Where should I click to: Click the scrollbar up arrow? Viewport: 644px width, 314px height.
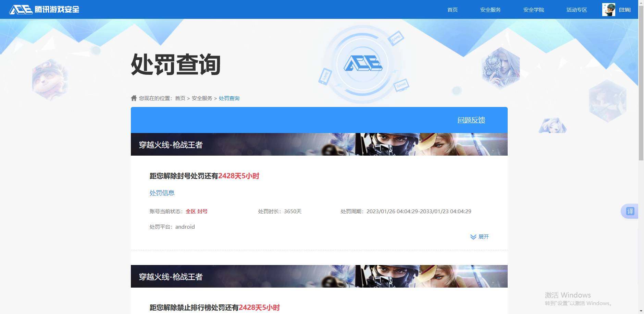pyautogui.click(x=641, y=3)
